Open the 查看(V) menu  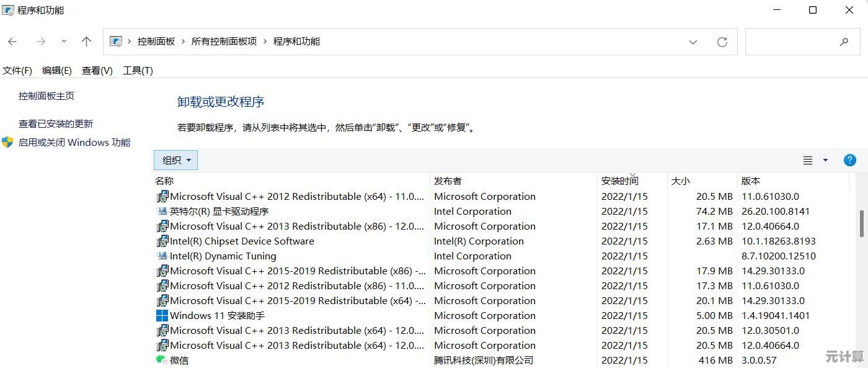click(97, 71)
